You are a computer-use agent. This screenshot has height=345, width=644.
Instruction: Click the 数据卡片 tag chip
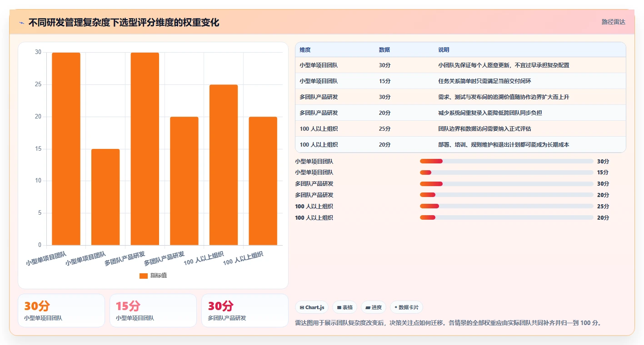(x=406, y=307)
